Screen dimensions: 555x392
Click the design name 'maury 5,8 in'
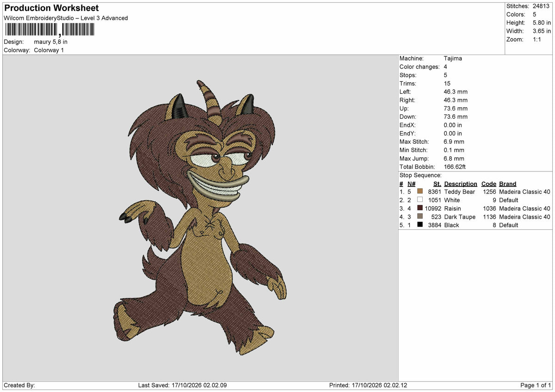tap(50, 42)
